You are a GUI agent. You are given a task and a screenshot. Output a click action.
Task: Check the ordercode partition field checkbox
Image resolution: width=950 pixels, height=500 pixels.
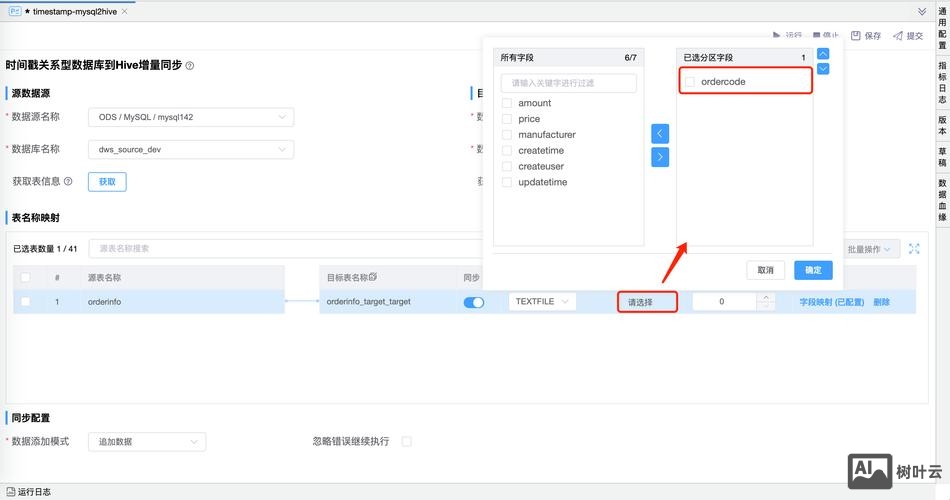pos(690,82)
